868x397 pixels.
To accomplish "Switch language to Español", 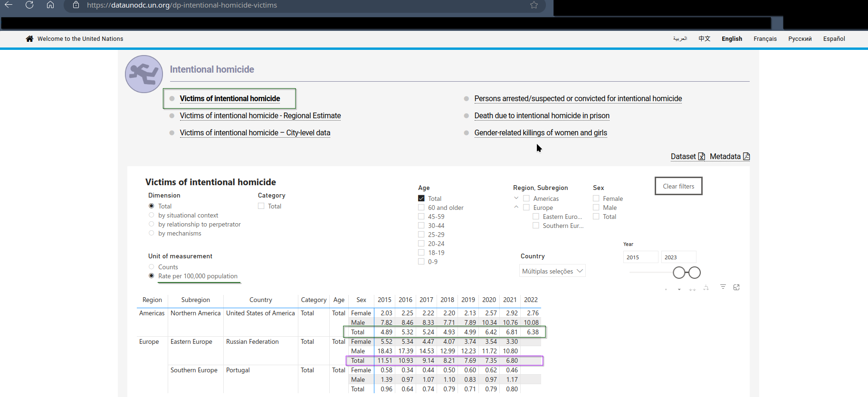I will click(x=834, y=39).
